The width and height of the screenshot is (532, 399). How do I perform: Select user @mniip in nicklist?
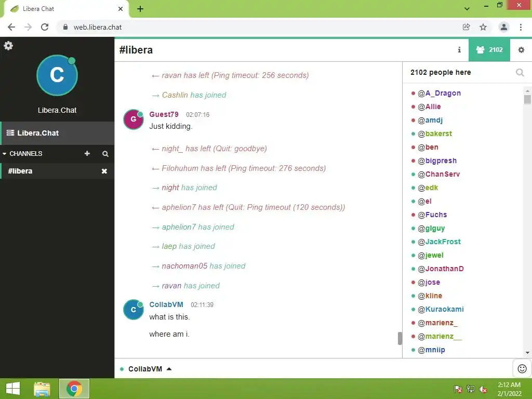[x=431, y=350]
